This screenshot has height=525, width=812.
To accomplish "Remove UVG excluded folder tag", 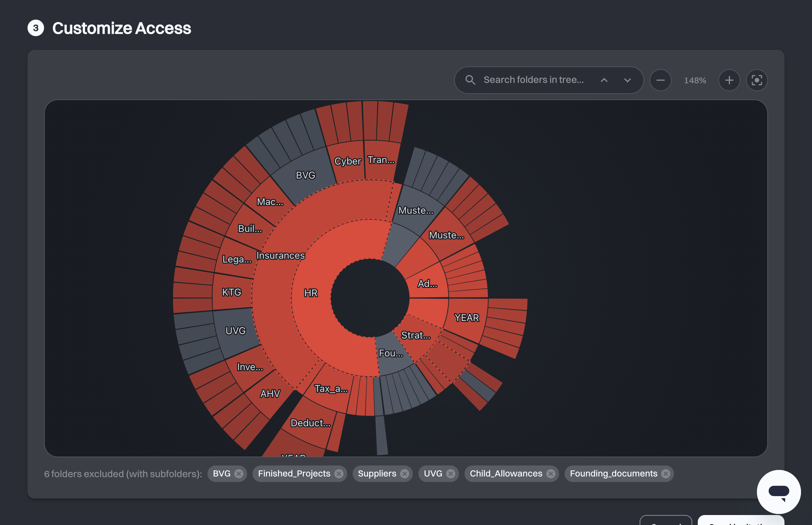I will (x=451, y=474).
